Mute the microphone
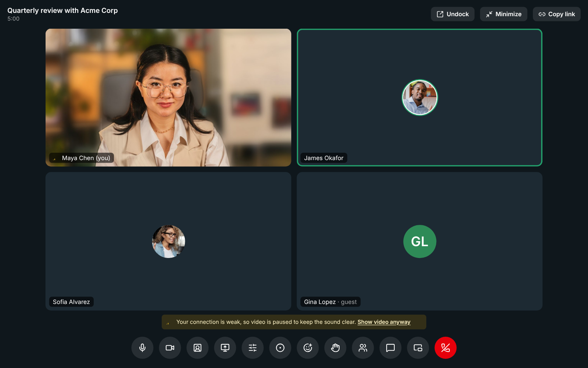588x368 pixels. tap(142, 348)
